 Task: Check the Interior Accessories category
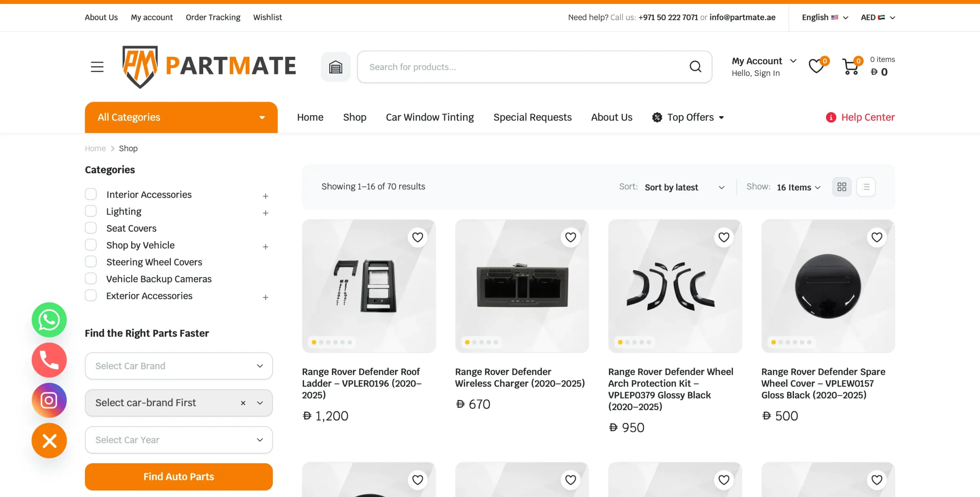point(91,194)
